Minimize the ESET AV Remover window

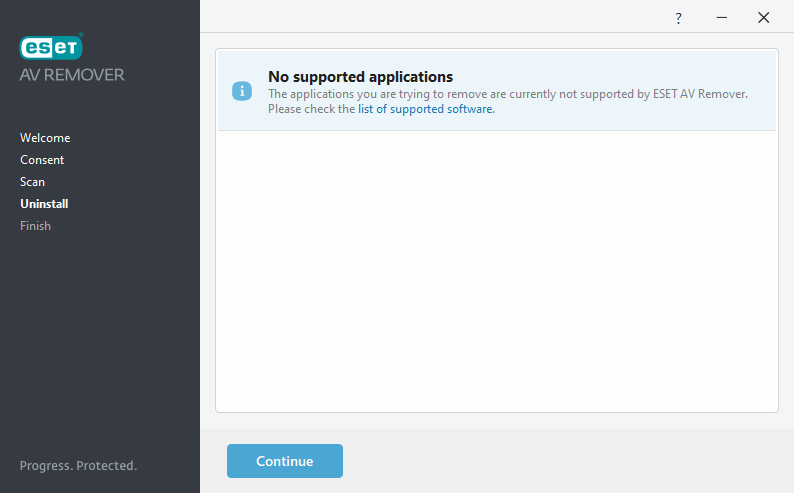tap(722, 18)
